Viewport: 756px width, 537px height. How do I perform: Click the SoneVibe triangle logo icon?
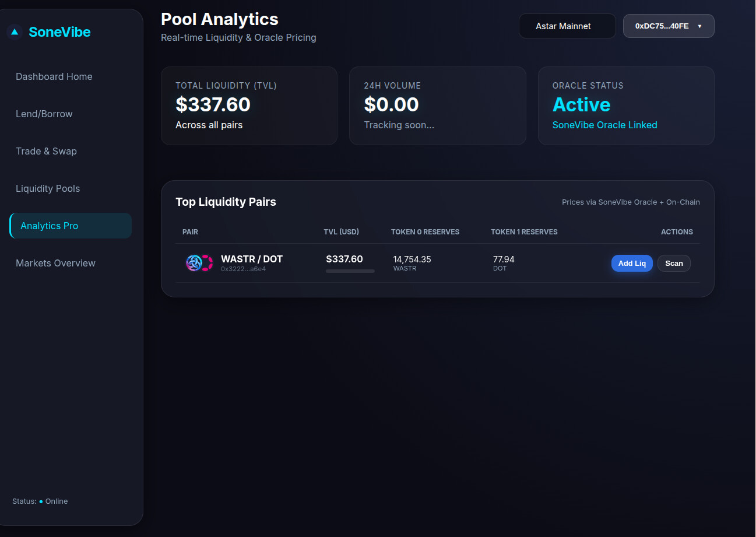click(x=15, y=32)
